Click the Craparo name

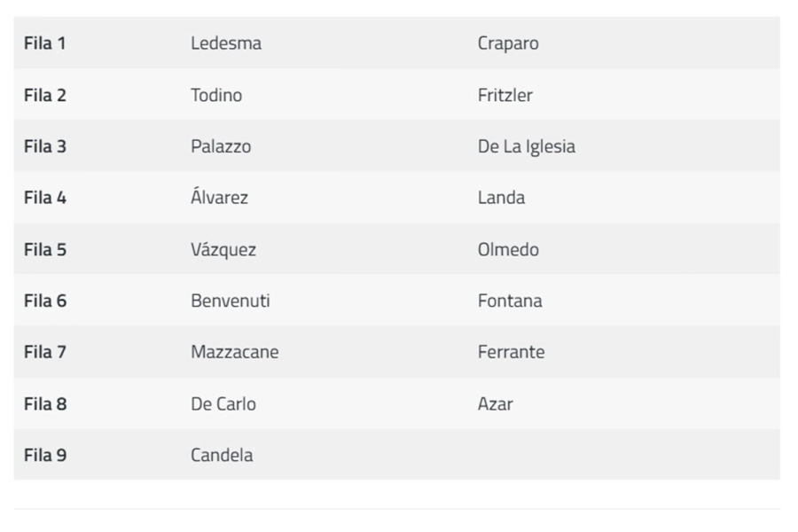[508, 43]
